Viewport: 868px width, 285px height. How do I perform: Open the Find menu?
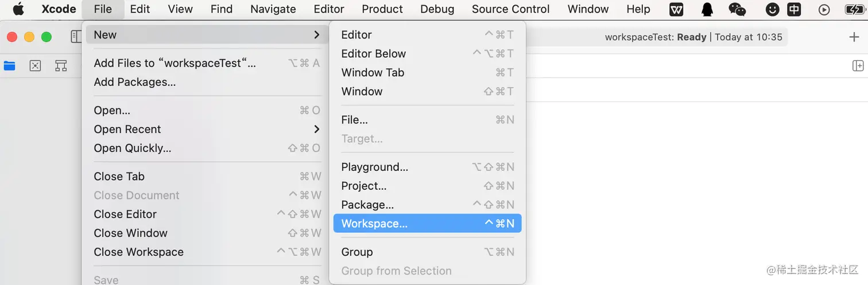coord(222,9)
